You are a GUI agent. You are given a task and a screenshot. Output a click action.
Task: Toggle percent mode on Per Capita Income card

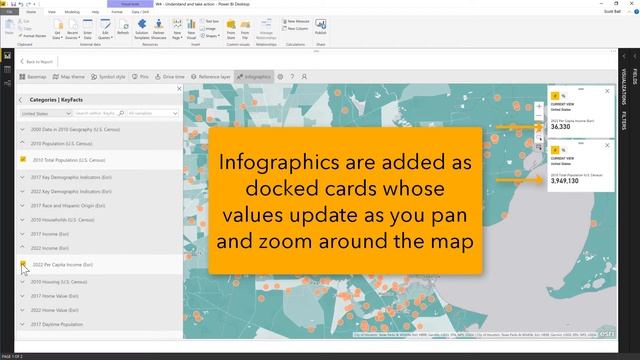(x=564, y=96)
